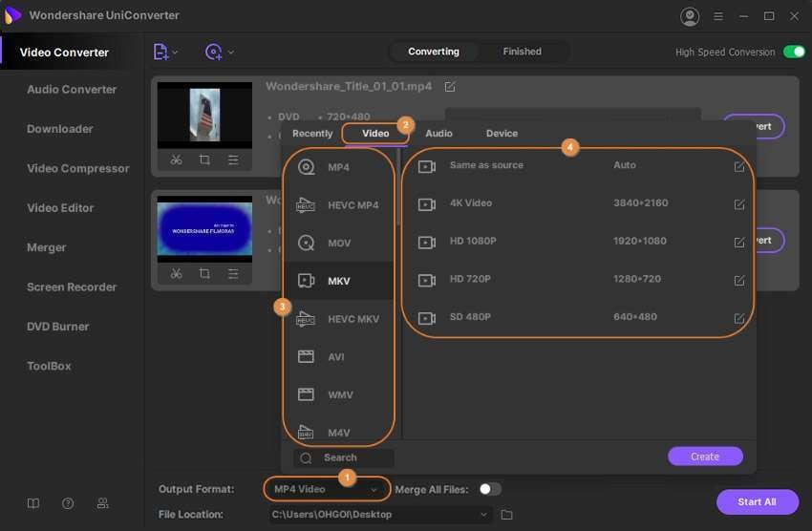Switch to the Finished tab
812x531 pixels.
pyautogui.click(x=522, y=52)
